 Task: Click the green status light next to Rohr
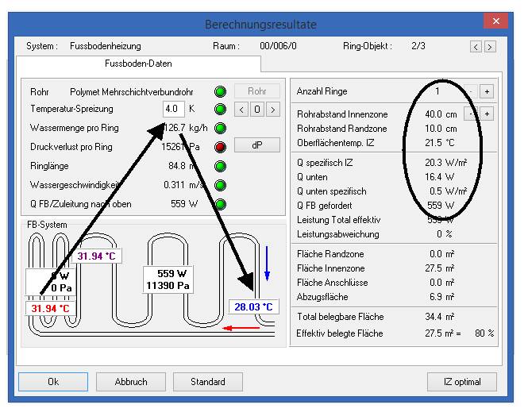220,91
